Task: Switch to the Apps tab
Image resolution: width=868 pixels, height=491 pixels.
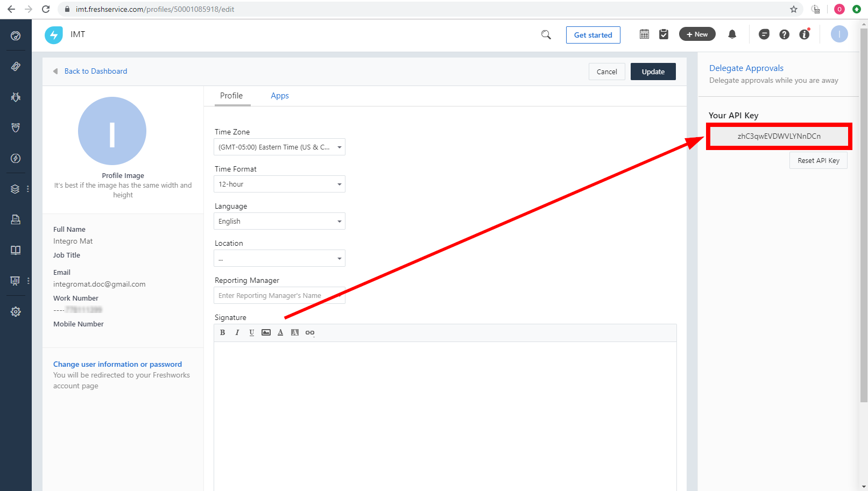Action: pos(280,96)
